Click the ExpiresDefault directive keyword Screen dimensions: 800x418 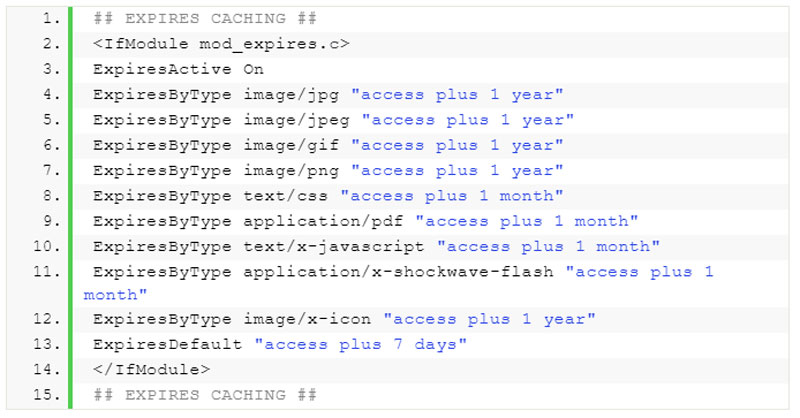tap(167, 345)
